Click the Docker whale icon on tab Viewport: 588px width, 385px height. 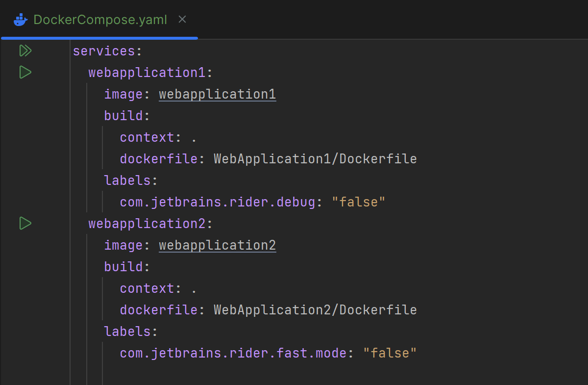click(21, 20)
